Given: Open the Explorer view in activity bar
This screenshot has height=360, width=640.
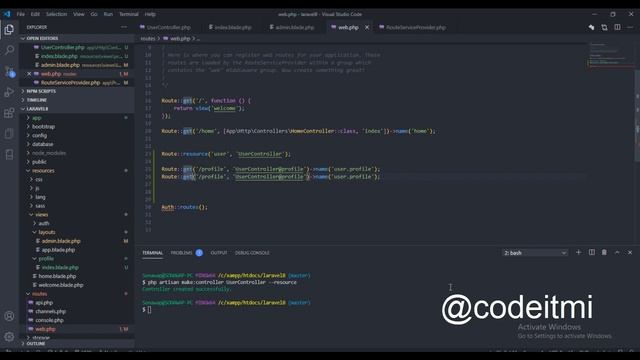Looking at the screenshot, I should pos(9,29).
